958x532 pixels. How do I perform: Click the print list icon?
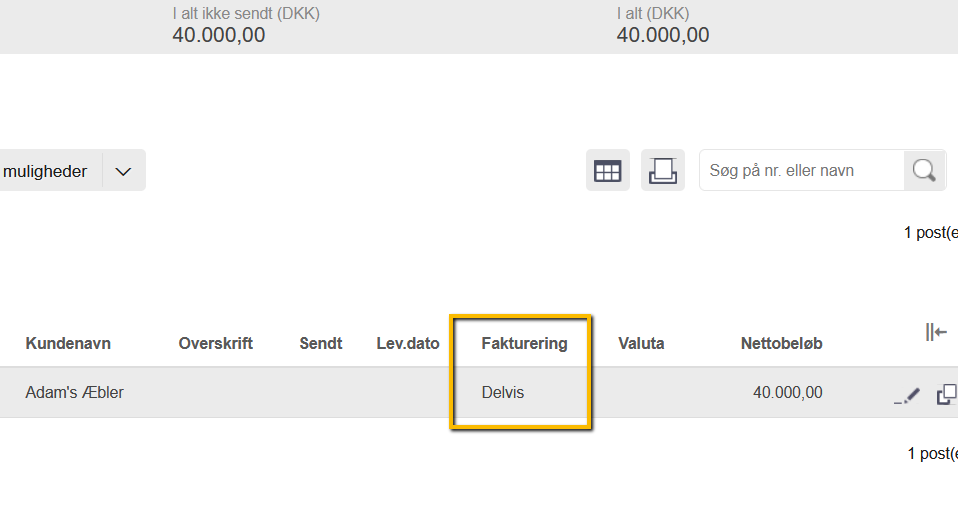(x=662, y=171)
